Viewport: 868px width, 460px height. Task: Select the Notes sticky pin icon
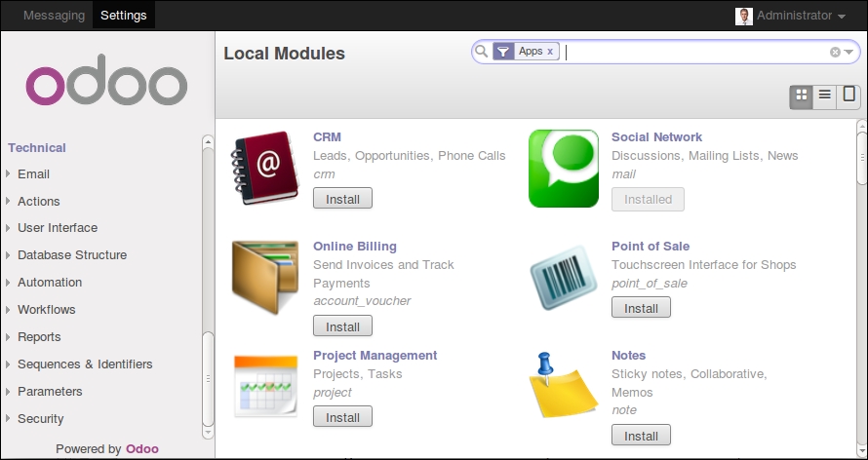562,385
